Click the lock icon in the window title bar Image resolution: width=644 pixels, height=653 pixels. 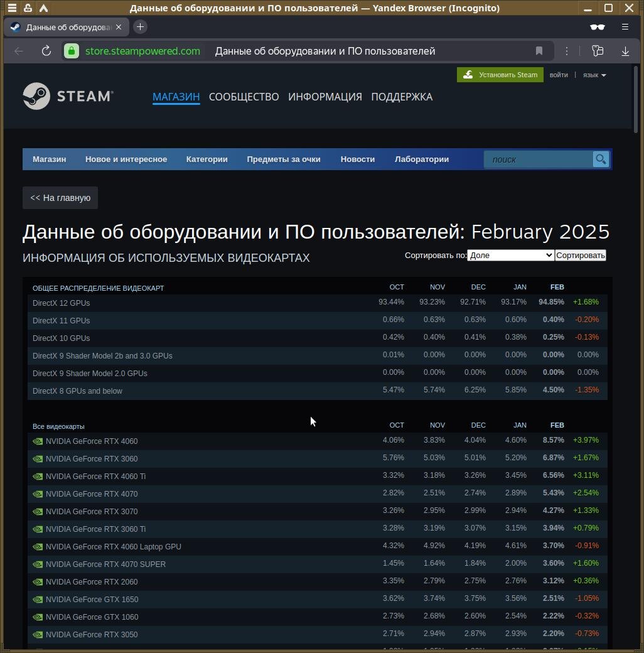[x=28, y=8]
